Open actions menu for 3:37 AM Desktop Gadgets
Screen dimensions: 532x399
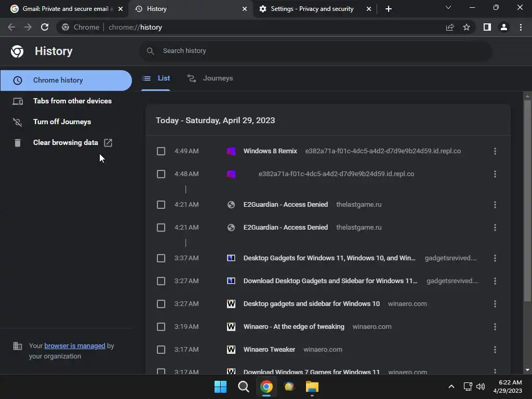point(495,258)
